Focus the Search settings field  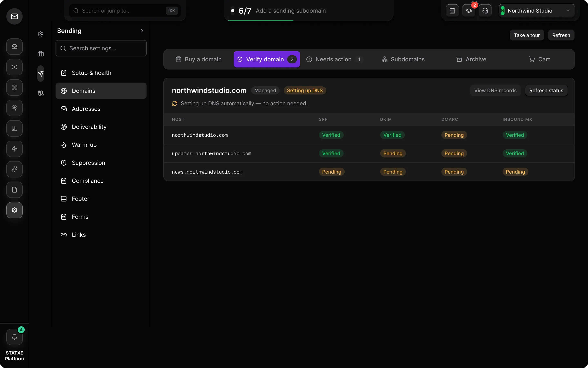click(101, 48)
